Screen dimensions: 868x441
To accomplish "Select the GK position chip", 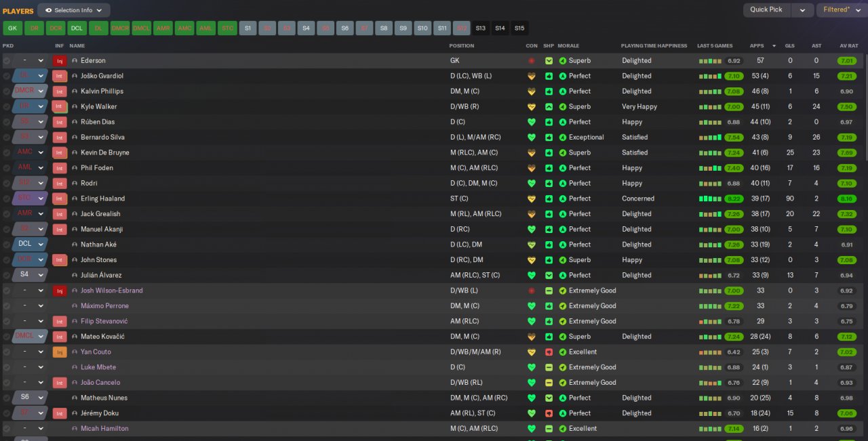I will 12,28.
